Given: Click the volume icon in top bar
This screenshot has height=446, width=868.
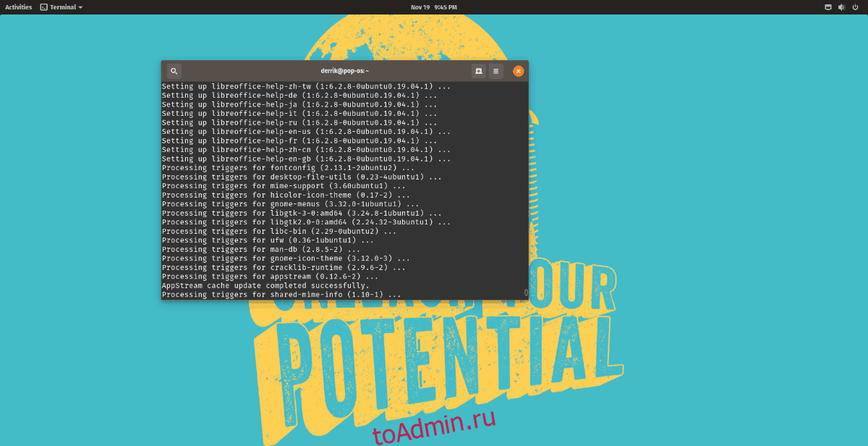Looking at the screenshot, I should [841, 7].
